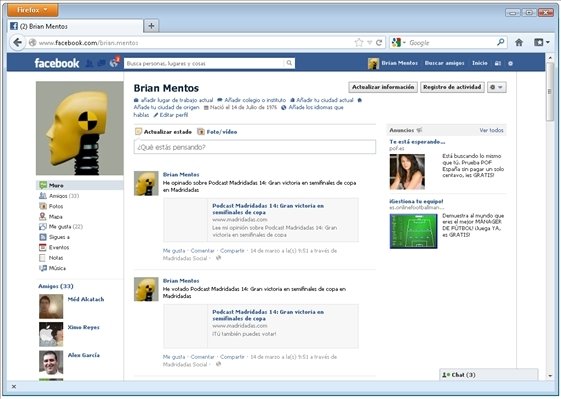This screenshot has height=399, width=561.
Task: Open bookmarks toolbar dropdown button
Action: point(542,43)
